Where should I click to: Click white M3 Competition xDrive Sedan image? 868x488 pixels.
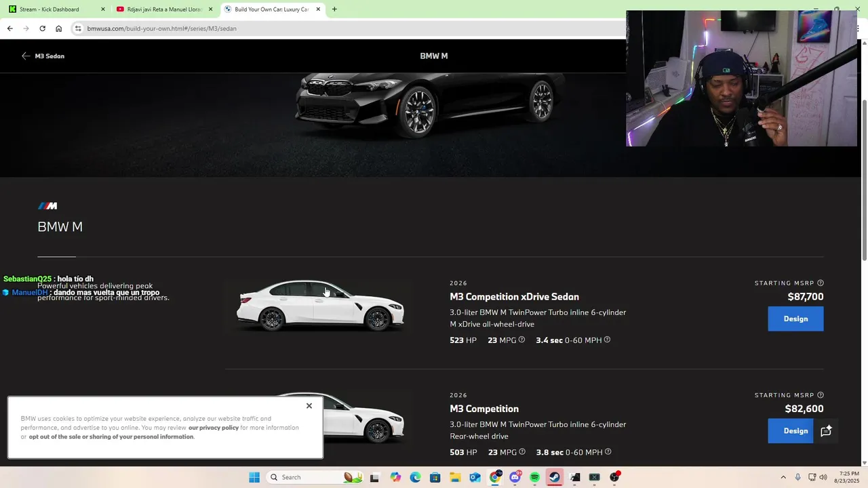tap(320, 306)
